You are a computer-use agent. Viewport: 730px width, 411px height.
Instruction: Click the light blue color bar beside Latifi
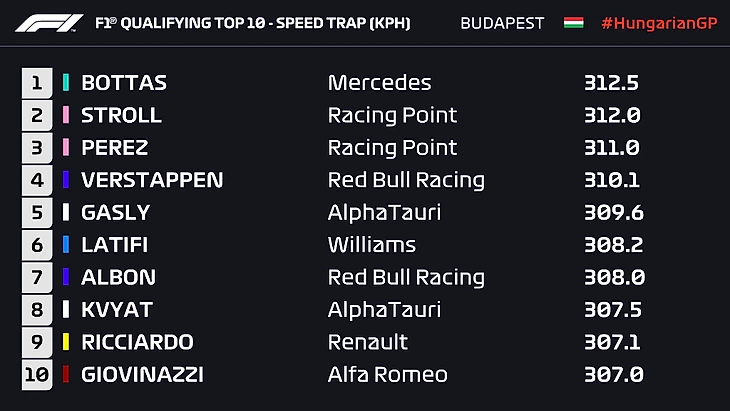pos(66,245)
